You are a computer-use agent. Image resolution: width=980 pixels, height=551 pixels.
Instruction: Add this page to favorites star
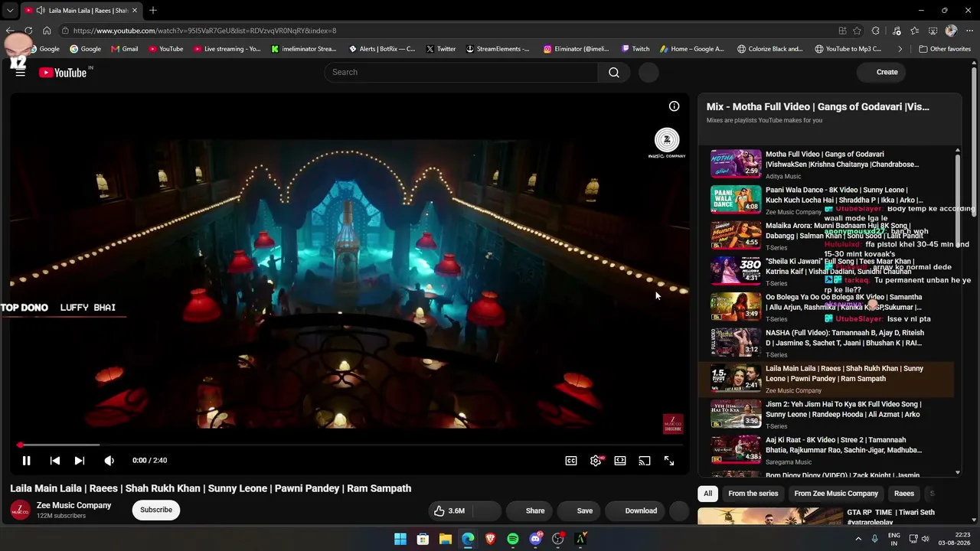click(857, 31)
